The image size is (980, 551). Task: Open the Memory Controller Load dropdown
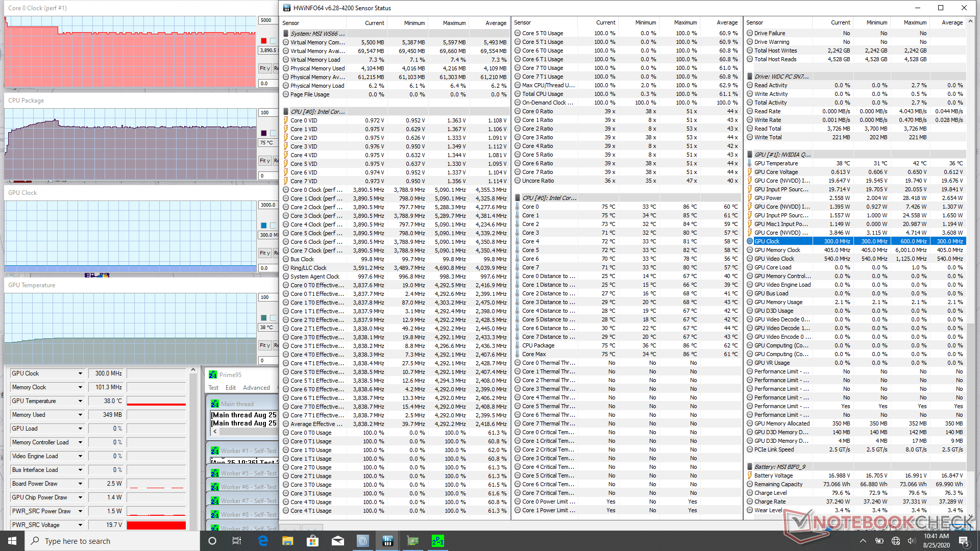(80, 442)
